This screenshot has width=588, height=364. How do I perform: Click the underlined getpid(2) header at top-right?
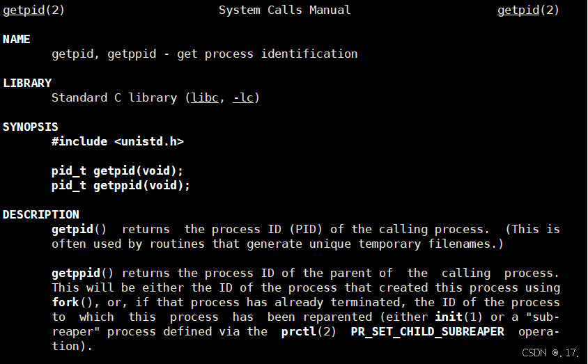[528, 10]
